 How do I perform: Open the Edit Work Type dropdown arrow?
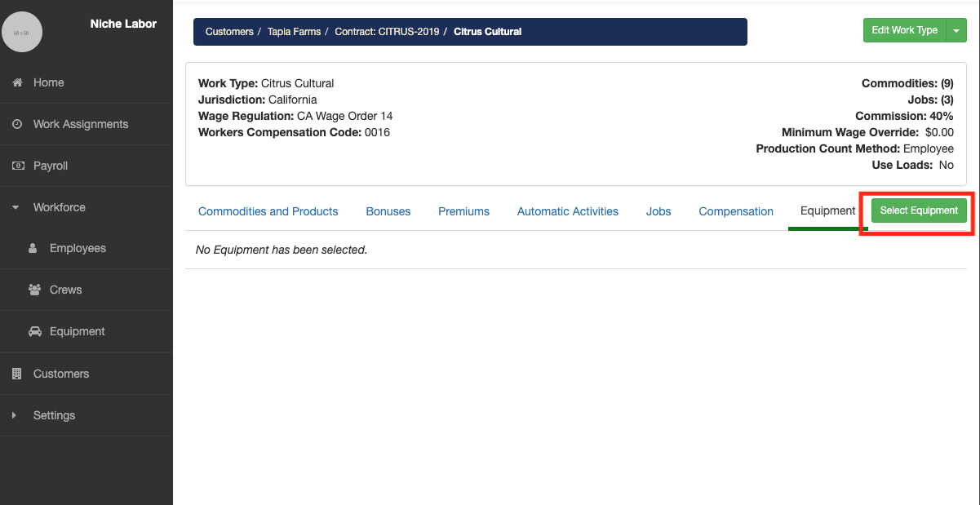point(957,29)
